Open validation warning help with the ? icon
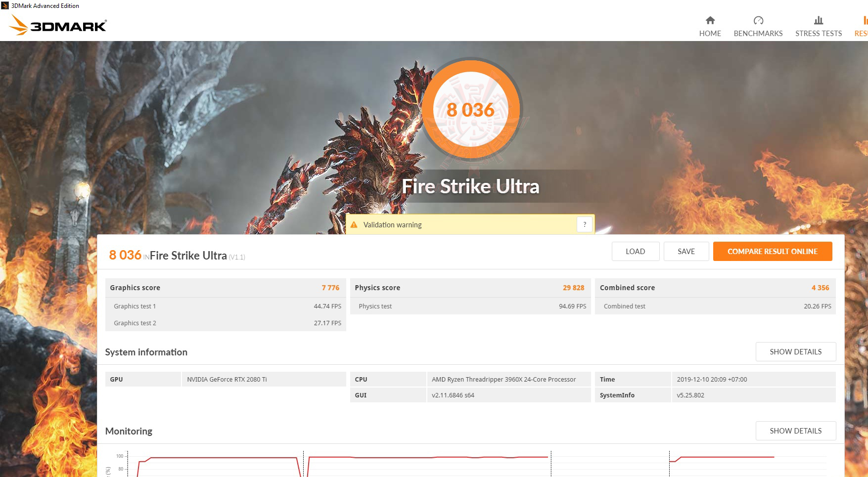This screenshot has height=477, width=868. 585,224
